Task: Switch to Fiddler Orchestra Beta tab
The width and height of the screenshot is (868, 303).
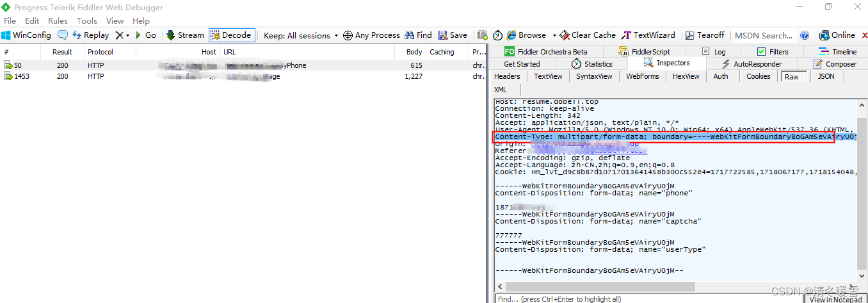Action: (545, 52)
